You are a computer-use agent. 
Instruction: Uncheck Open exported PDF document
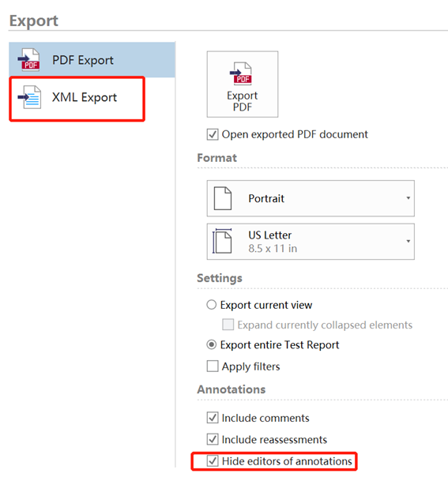tap(213, 135)
